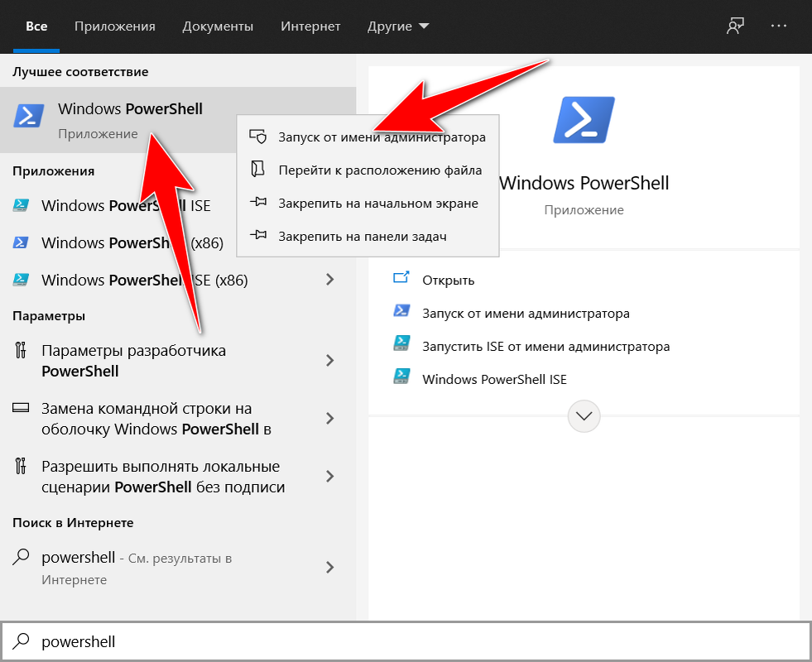Click shield icon in context menu
812x662 pixels.
click(x=258, y=137)
